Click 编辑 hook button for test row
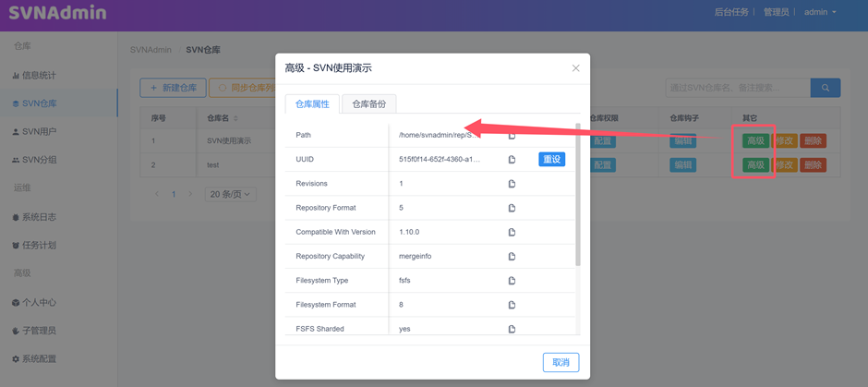Viewport: 868px width, 387px height. coord(682,165)
